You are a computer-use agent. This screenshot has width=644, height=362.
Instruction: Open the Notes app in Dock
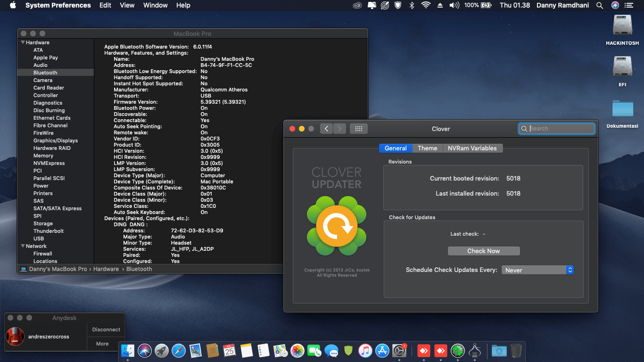pyautogui.click(x=247, y=351)
